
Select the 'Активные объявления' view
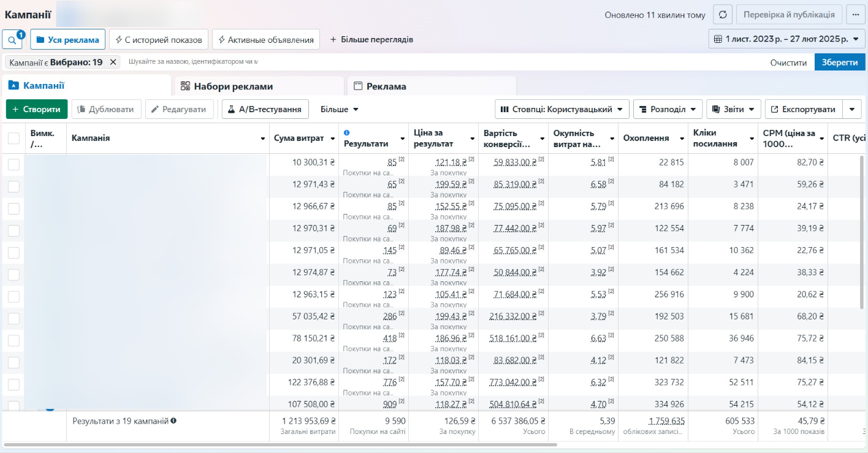tap(266, 40)
